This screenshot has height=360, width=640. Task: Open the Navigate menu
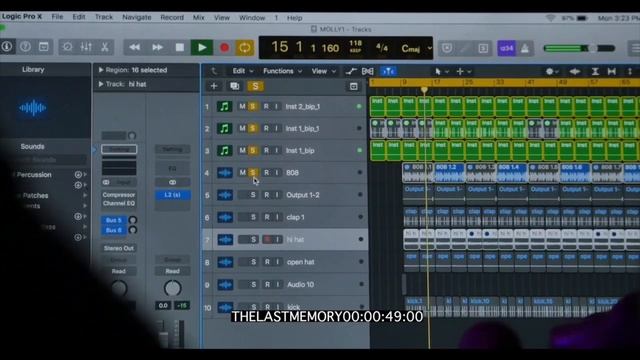(x=137, y=17)
